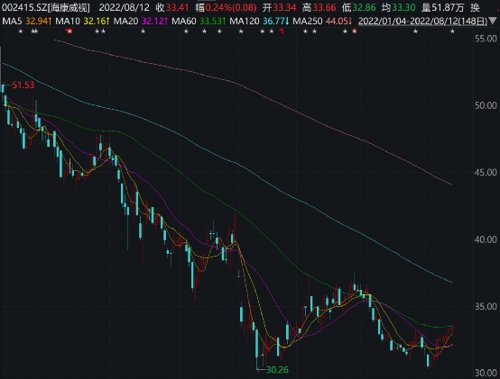This screenshot has width=500, height=379.
Task: Expand the triangle arrow after 148日
Action: 493,22
